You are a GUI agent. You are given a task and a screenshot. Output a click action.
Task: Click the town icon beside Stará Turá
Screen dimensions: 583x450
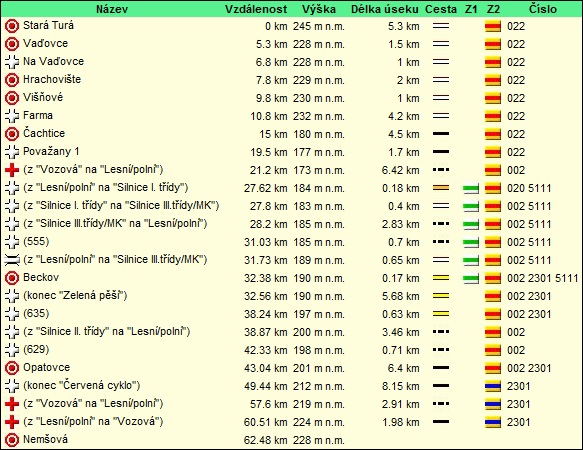[12, 26]
